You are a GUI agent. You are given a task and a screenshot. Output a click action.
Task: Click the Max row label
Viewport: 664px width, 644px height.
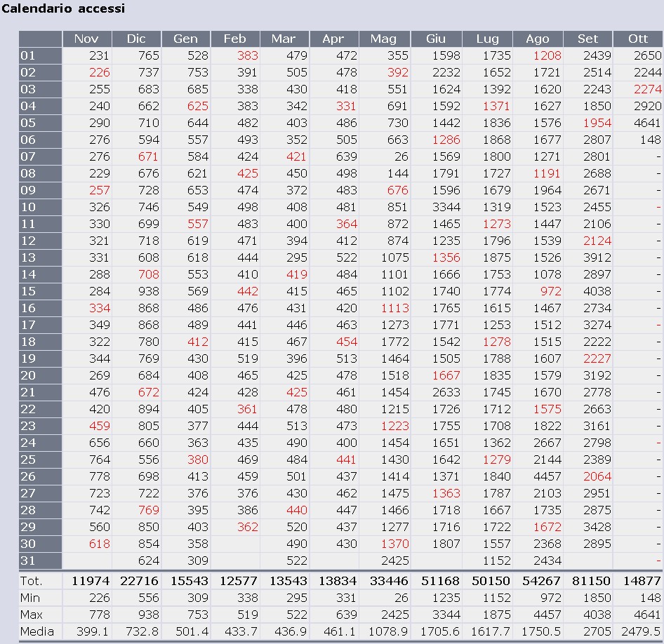pos(31,615)
